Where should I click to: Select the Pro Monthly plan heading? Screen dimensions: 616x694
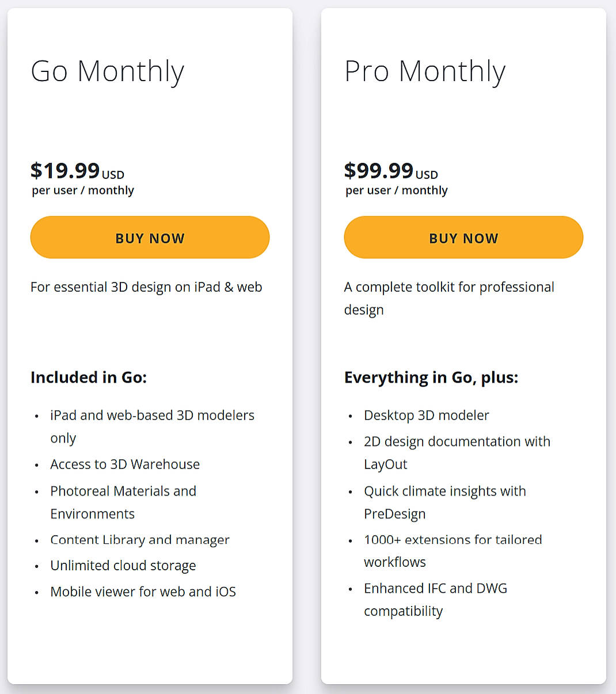point(425,71)
